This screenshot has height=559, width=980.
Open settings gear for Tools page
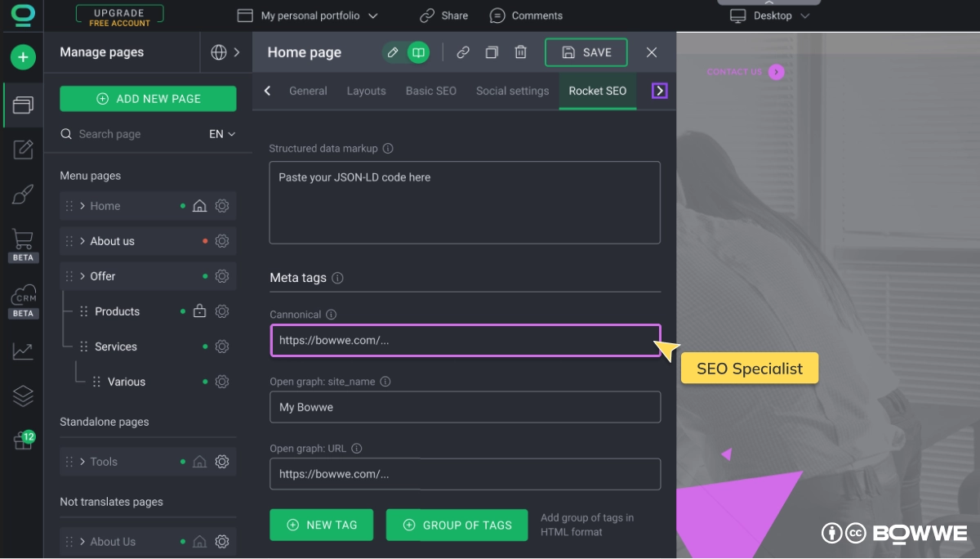[x=221, y=462]
